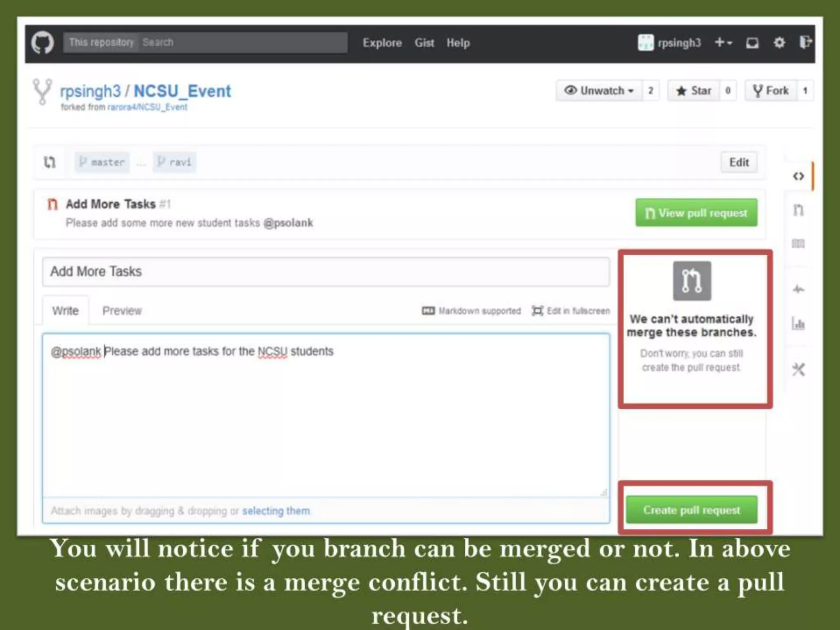Open Code section in right sidebar
The height and width of the screenshot is (630, 840).
point(798,176)
